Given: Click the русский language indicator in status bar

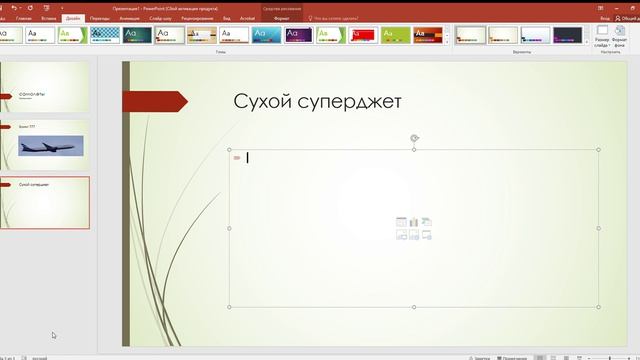Looking at the screenshot, I should click(x=40, y=358).
